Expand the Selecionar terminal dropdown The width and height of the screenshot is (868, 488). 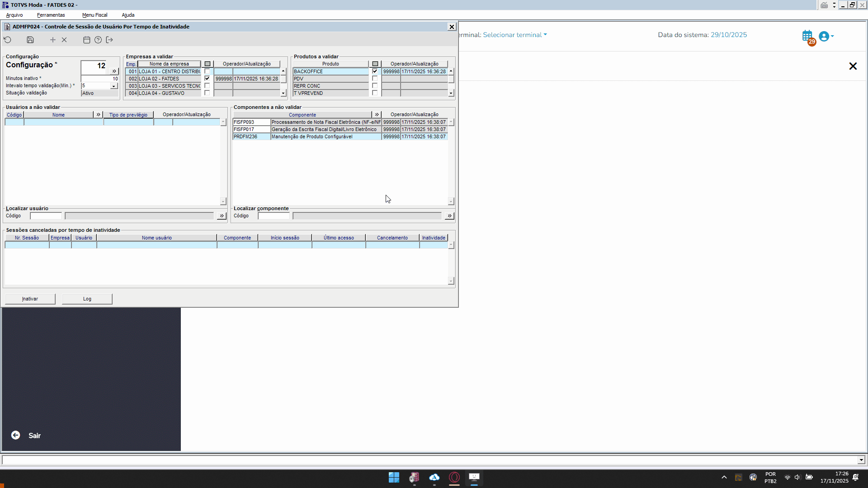(x=514, y=35)
